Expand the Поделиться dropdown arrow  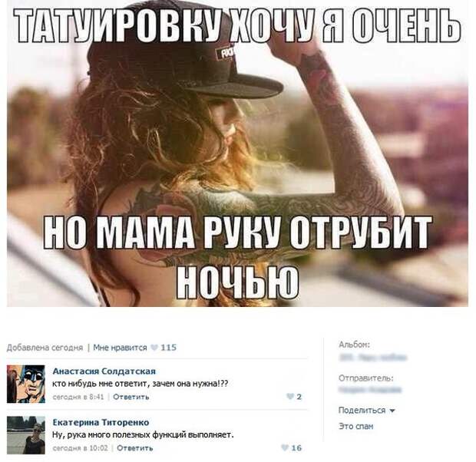pos(392,411)
